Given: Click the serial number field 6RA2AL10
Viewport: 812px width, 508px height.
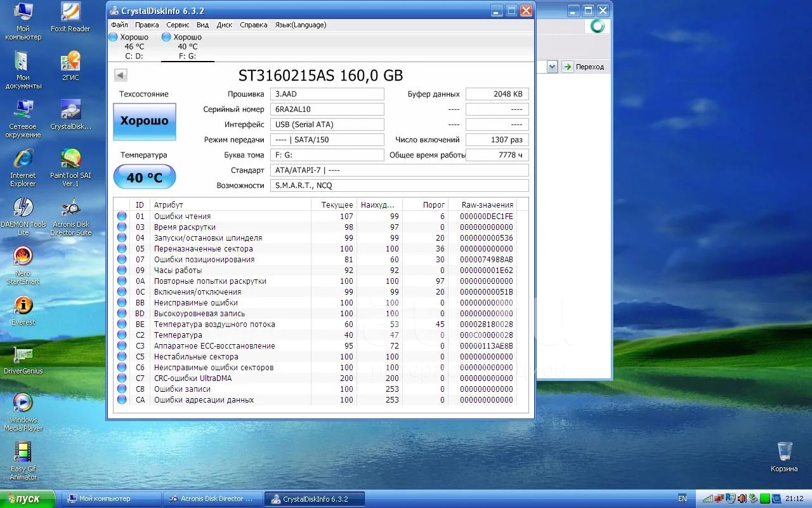Looking at the screenshot, I should tap(327, 109).
